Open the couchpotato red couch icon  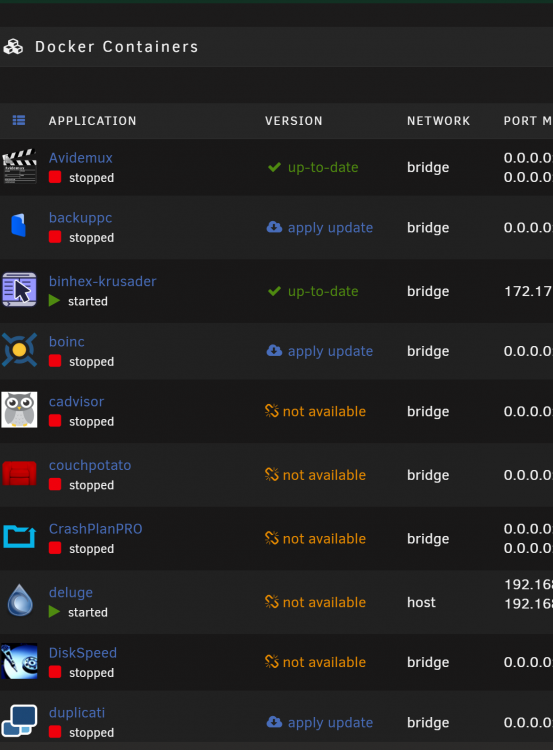click(x=19, y=474)
